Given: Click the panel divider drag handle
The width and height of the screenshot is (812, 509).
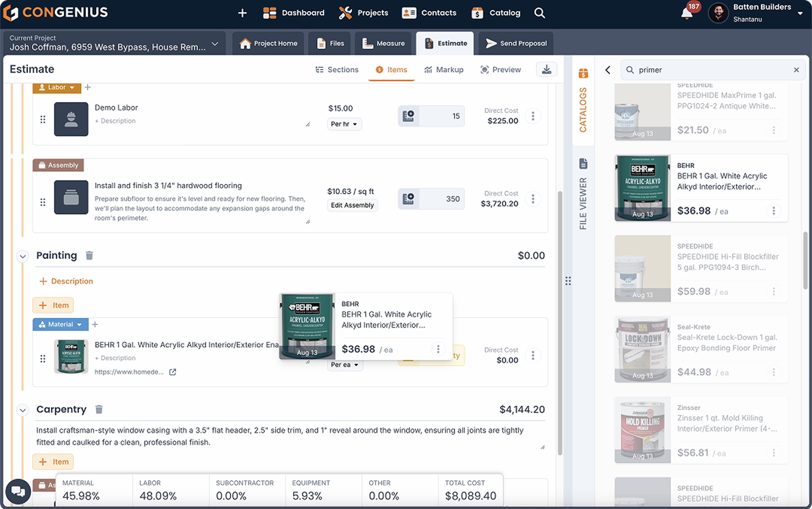Looking at the screenshot, I should click(568, 281).
